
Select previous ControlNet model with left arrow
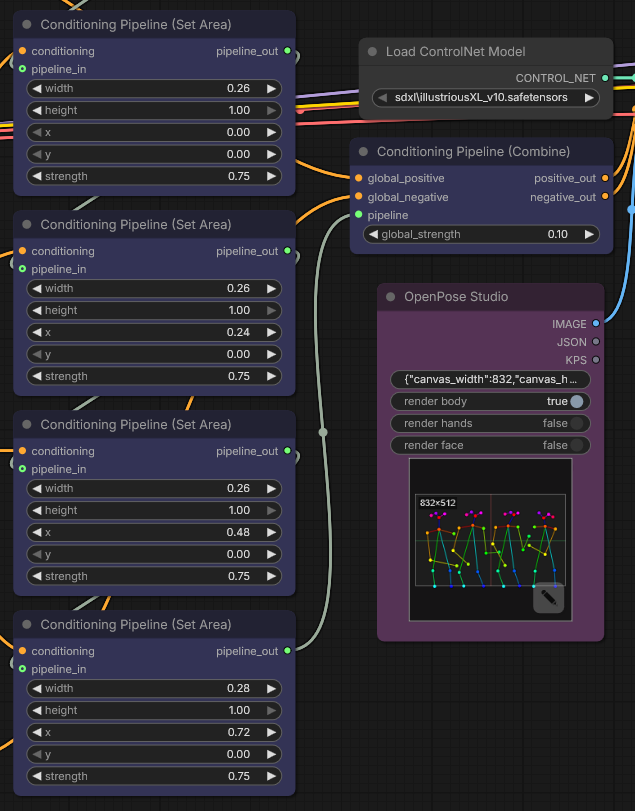coord(380,98)
